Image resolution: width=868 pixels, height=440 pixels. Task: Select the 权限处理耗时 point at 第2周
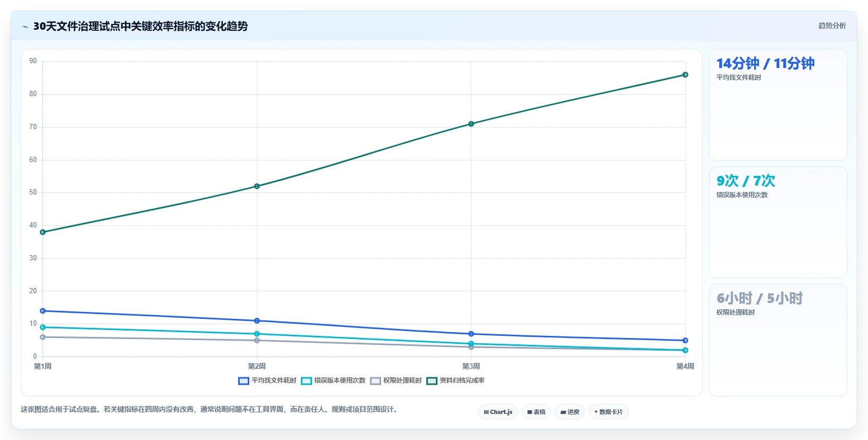257,341
